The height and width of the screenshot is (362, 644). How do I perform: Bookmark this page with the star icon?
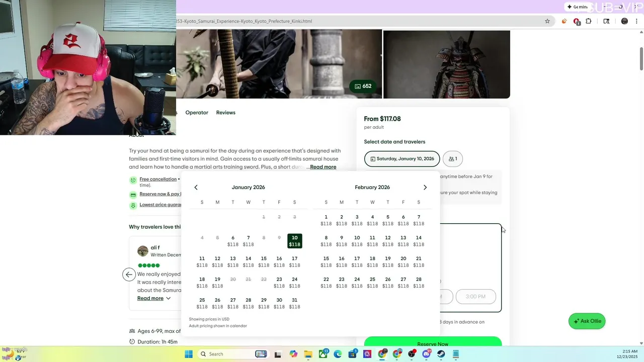point(547,21)
